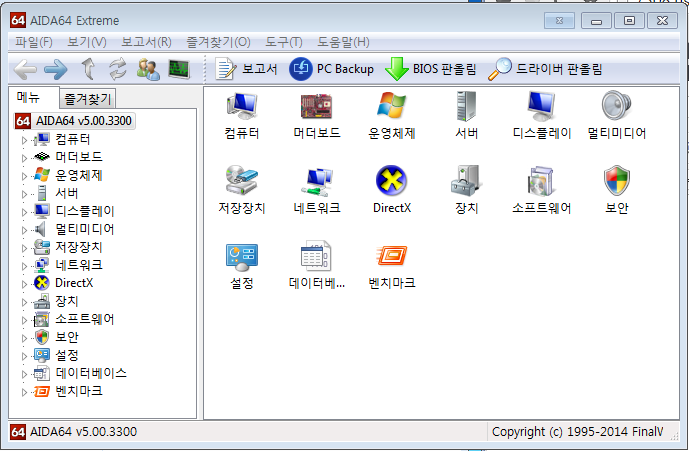Open the 도움말(H) menu
689x451 pixels.
(343, 42)
